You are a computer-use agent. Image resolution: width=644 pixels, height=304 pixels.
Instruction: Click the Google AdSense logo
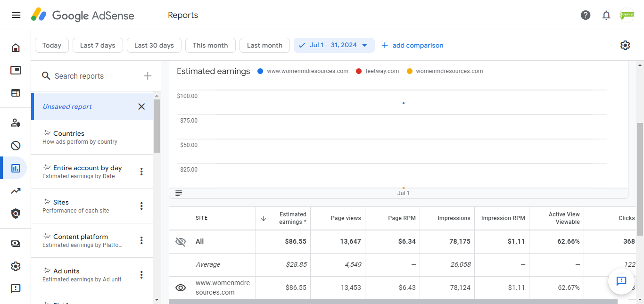click(83, 15)
